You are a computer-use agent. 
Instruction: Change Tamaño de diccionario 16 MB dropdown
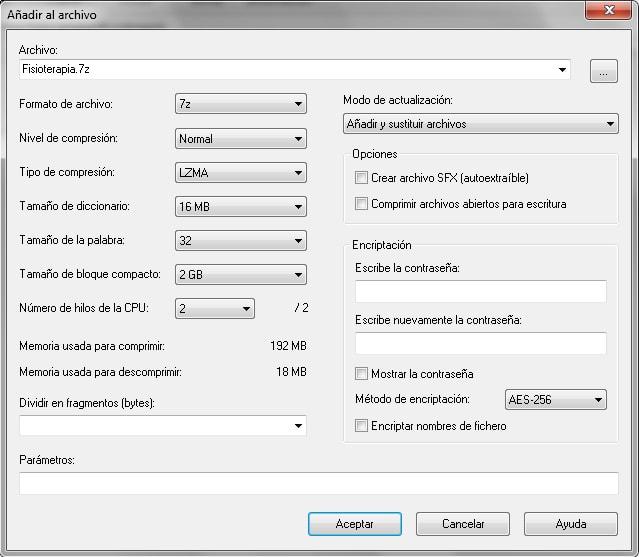tap(241, 207)
